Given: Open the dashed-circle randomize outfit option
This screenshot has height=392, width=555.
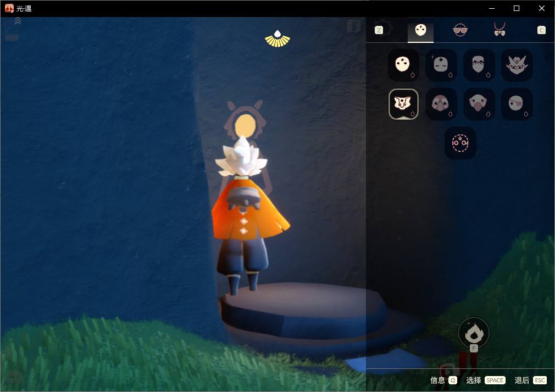Looking at the screenshot, I should 460,143.
